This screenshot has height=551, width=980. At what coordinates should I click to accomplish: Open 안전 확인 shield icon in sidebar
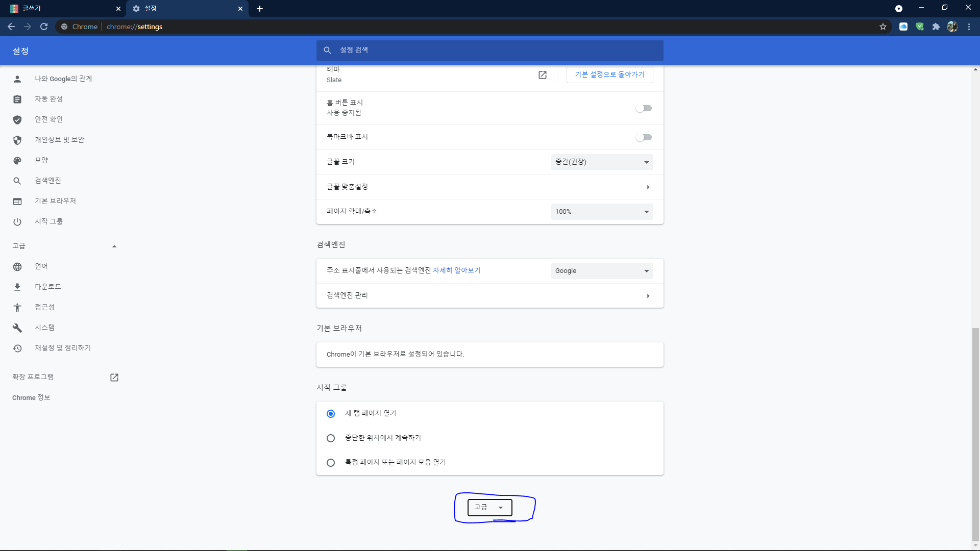tap(17, 119)
